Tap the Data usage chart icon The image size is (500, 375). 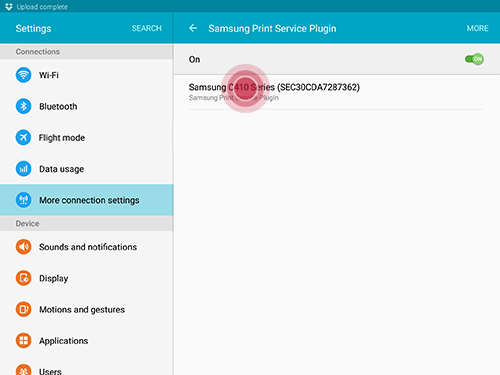(23, 169)
